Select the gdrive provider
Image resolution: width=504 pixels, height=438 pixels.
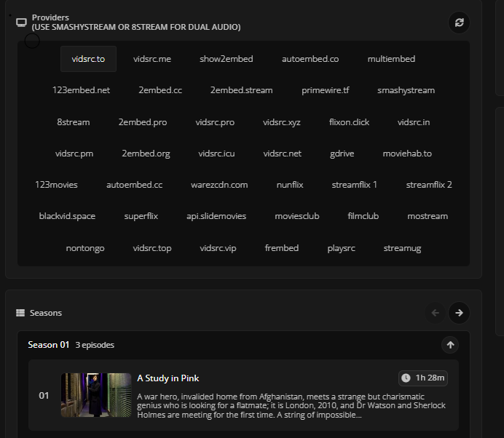pyautogui.click(x=342, y=154)
